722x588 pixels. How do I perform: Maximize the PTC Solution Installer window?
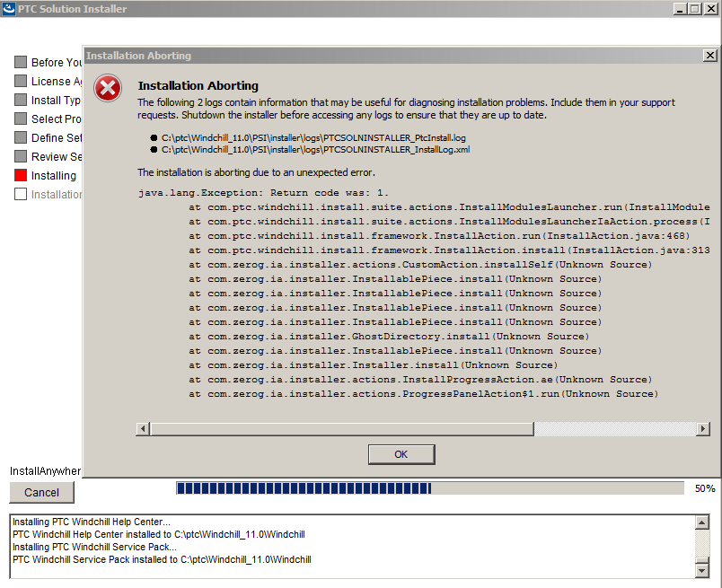(694, 9)
